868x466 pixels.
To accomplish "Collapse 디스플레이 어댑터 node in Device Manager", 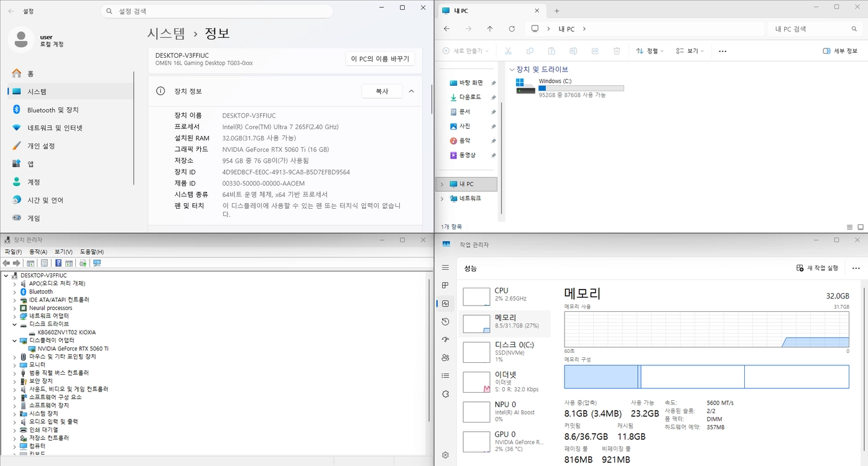I will click(x=15, y=340).
